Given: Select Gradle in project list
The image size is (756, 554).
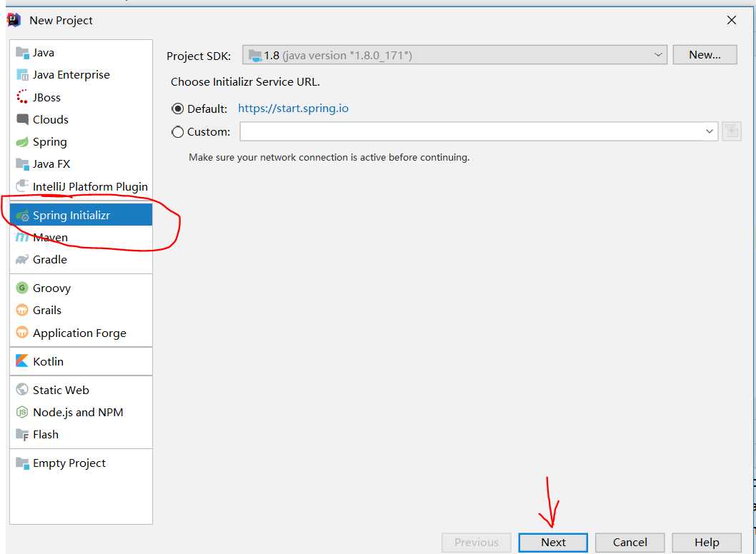Looking at the screenshot, I should coord(81,260).
